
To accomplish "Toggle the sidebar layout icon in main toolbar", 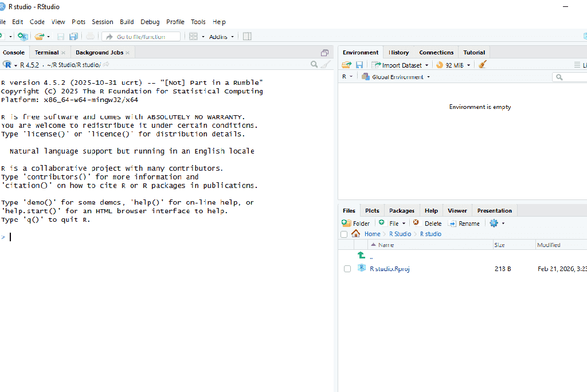I will tap(247, 36).
